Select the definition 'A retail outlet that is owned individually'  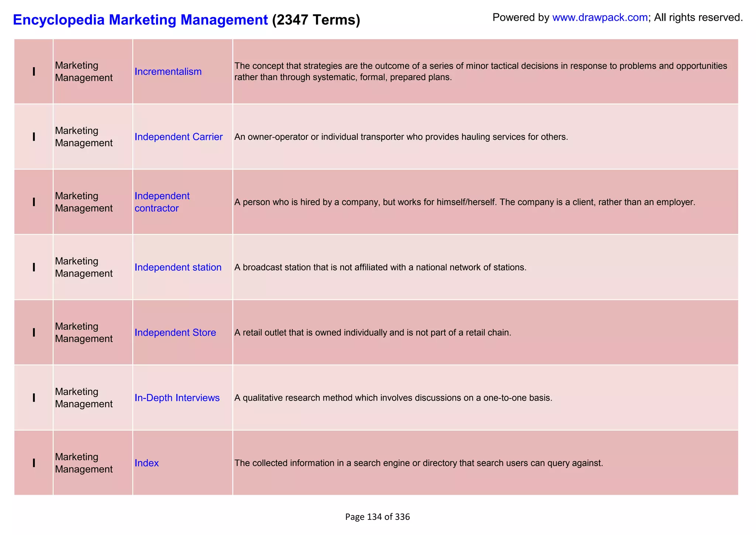tap(373, 333)
